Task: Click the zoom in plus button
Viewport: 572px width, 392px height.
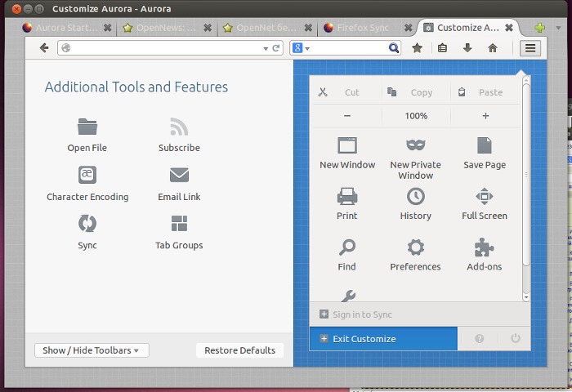Action: [x=485, y=116]
